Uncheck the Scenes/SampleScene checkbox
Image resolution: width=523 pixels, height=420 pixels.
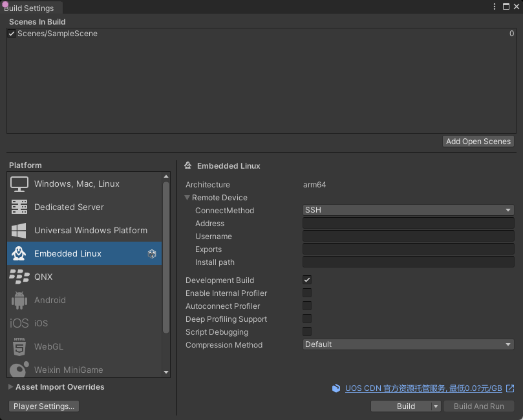click(11, 33)
